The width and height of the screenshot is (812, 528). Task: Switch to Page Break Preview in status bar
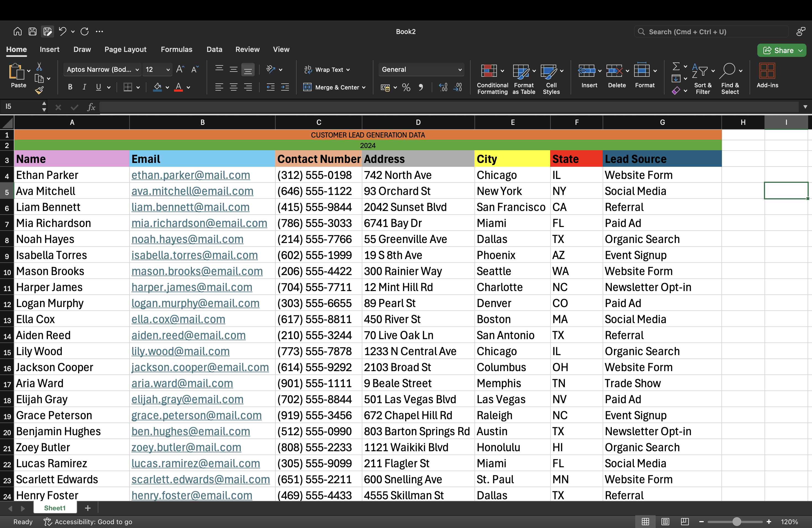(685, 522)
